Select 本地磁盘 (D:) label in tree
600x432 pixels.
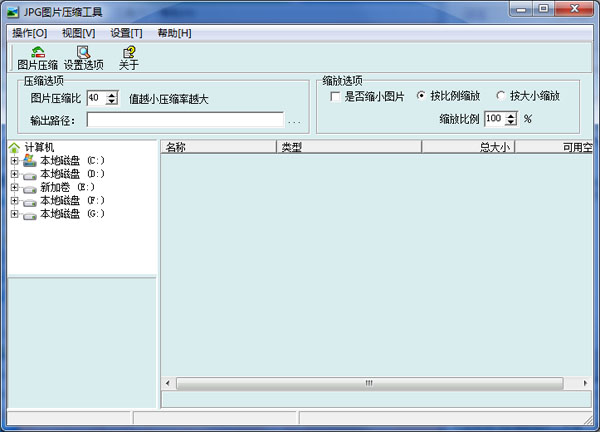(72, 174)
